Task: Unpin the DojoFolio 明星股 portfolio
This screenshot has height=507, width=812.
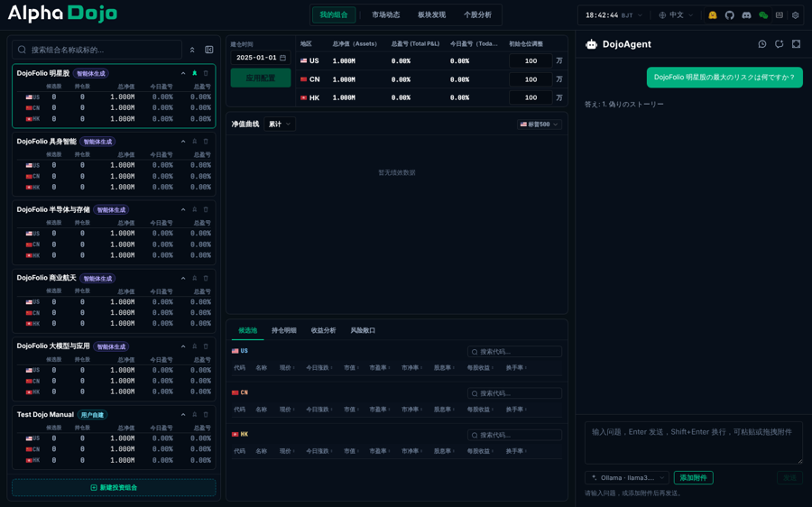Action: [195, 73]
